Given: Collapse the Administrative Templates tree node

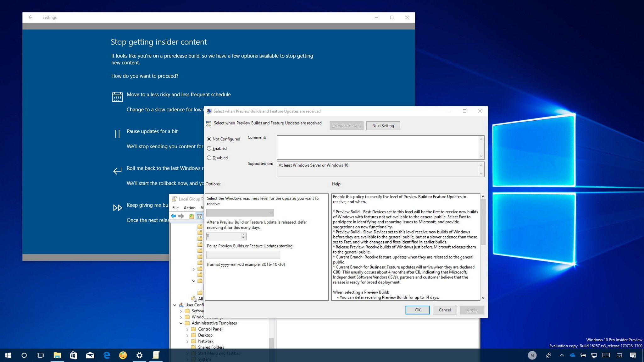Looking at the screenshot, I should pyautogui.click(x=181, y=323).
